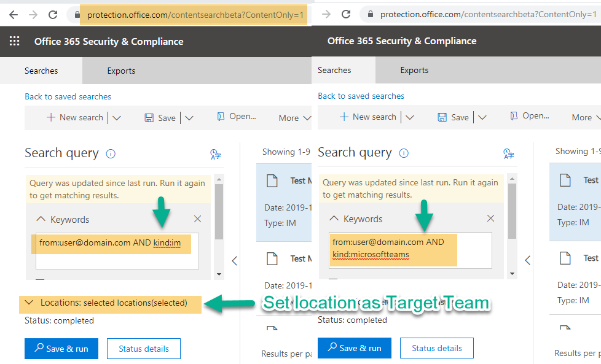Run the query with Save & run
Image resolution: width=601 pixels, height=364 pixels.
pos(61,348)
